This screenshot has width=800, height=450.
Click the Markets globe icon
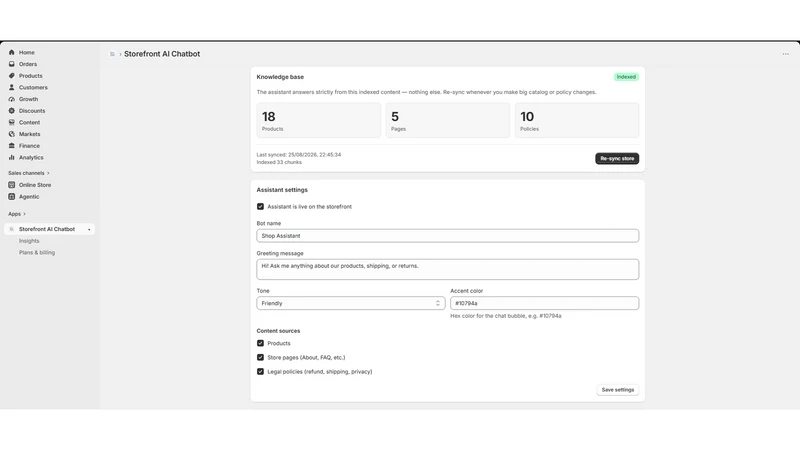pyautogui.click(x=12, y=134)
